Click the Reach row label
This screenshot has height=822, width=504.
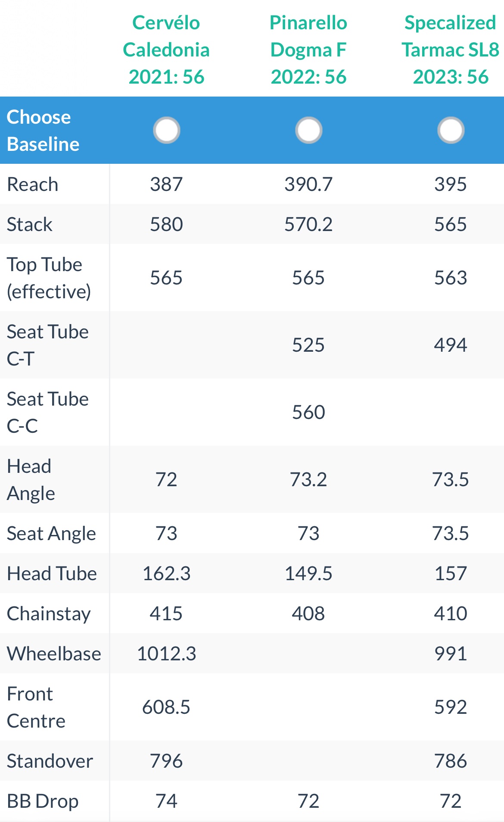coord(33,184)
